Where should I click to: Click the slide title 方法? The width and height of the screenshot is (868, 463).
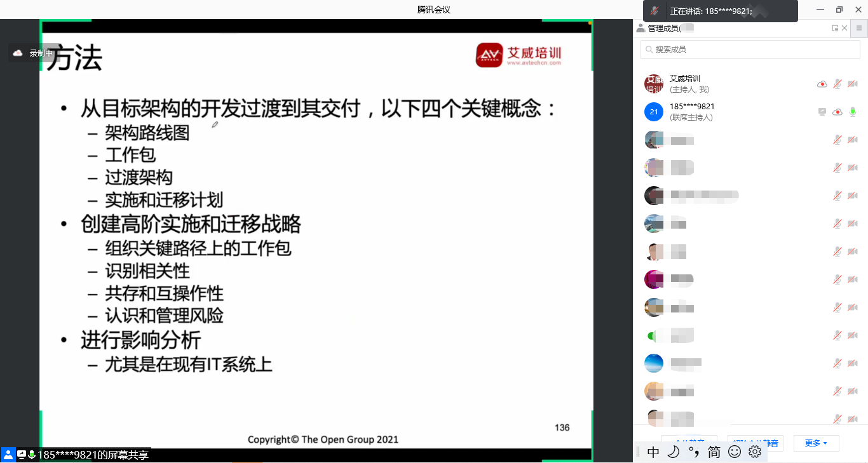[x=74, y=59]
